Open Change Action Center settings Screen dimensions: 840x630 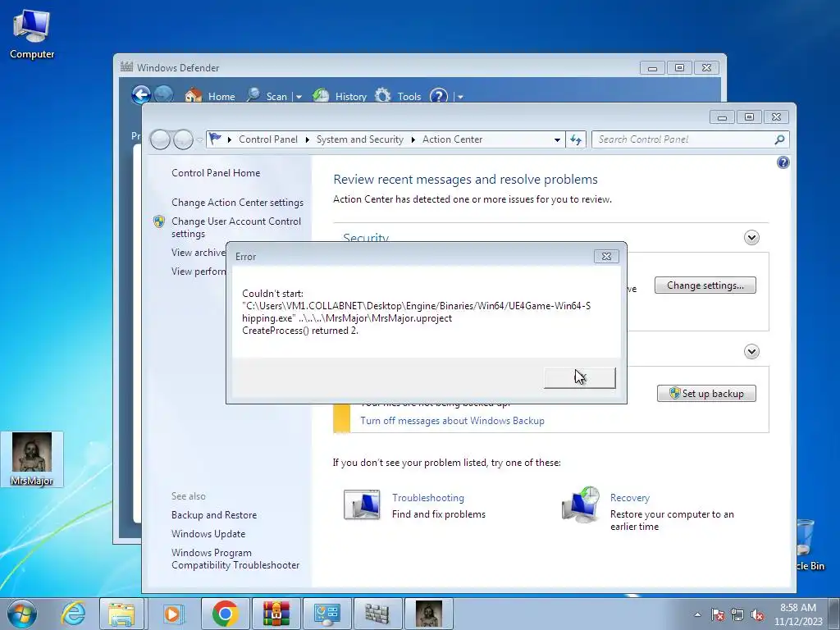tap(237, 202)
